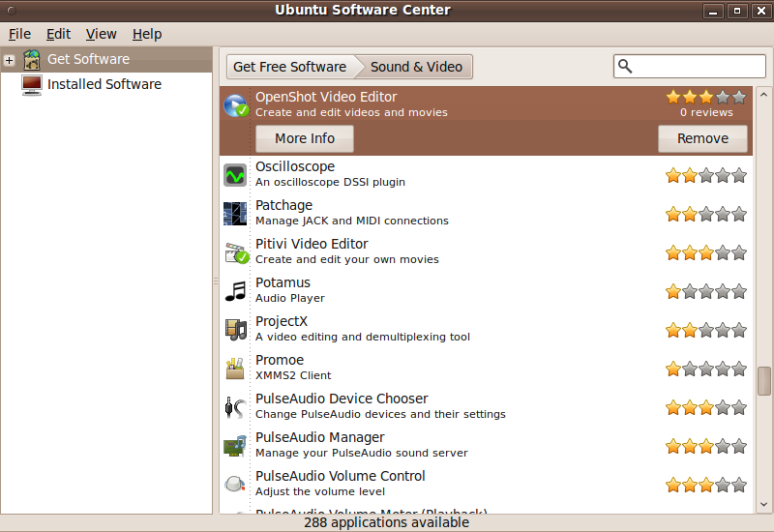Select the Patchage application icon
The height and width of the screenshot is (532, 774).
point(235,214)
